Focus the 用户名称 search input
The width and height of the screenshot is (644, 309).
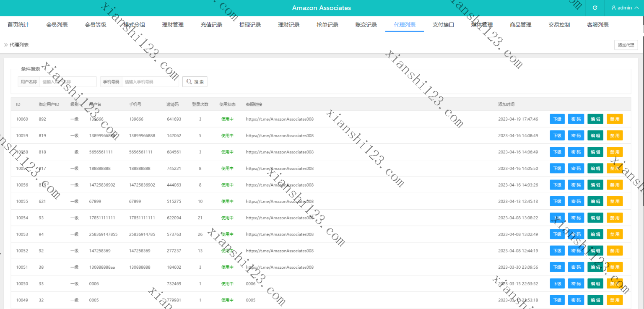click(x=68, y=82)
